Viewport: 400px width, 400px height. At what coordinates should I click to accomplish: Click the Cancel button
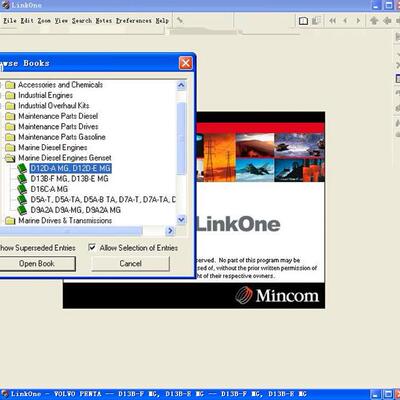(x=130, y=264)
